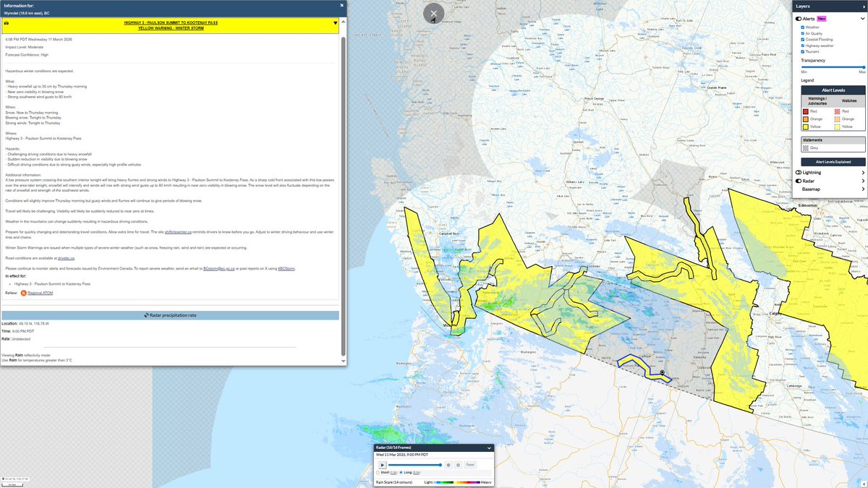Click the Rate: Undetected text
Viewport: 868px width, 488px height.
tap(15, 338)
